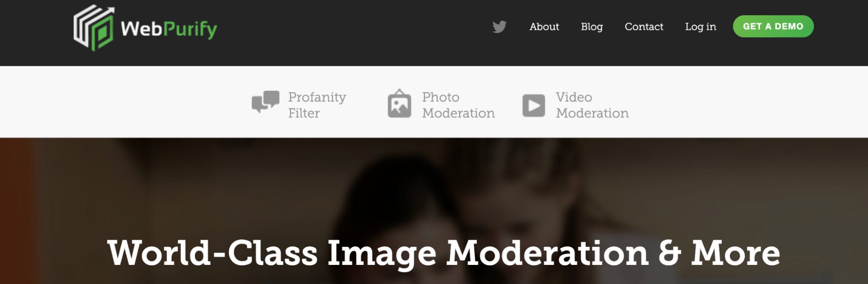
Task: Click the green GET A DEMO button
Action: [x=773, y=26]
